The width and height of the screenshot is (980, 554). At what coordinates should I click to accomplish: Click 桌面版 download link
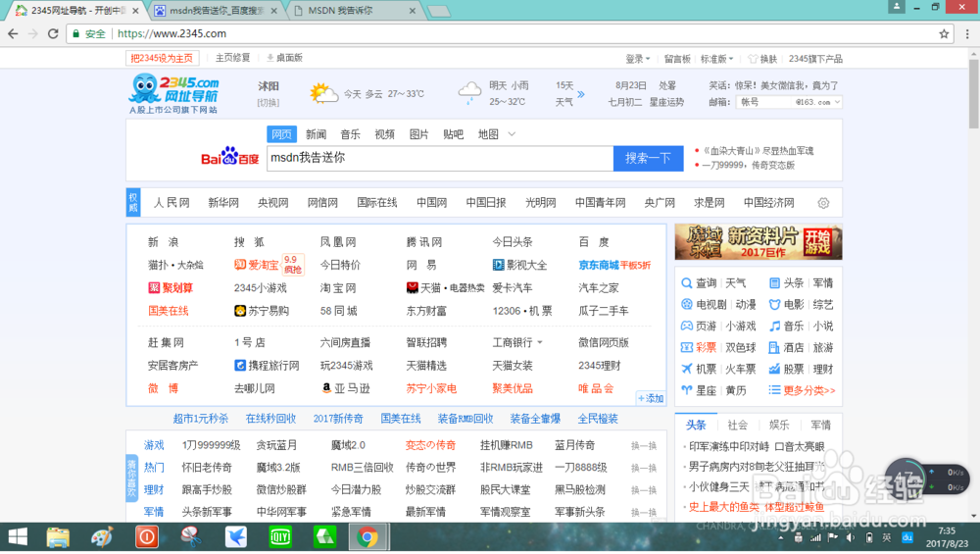(284, 58)
